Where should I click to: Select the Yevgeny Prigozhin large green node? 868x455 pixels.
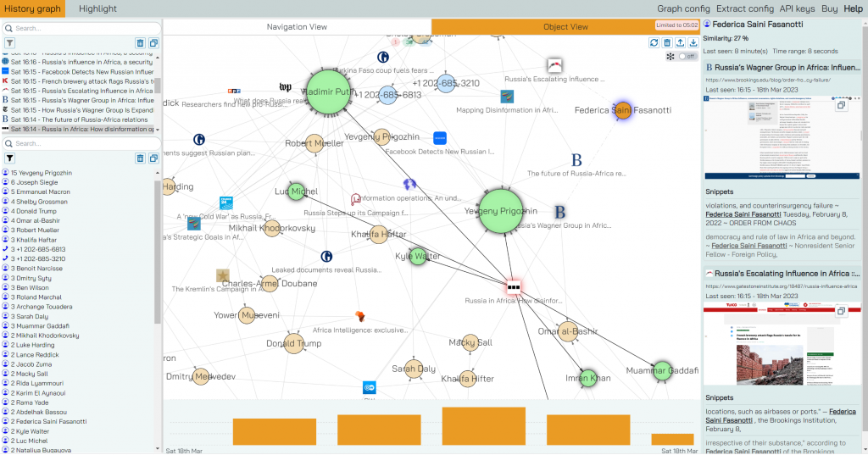coord(501,211)
